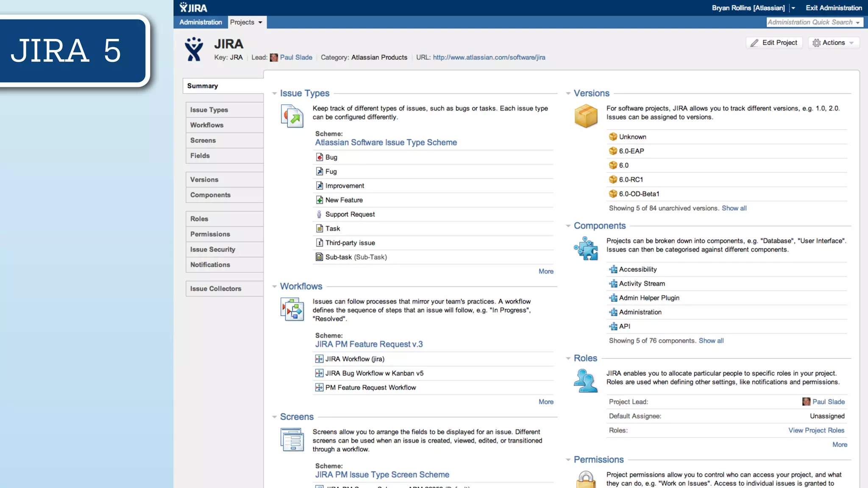
Task: Click View Project Roles link
Action: [x=816, y=430]
